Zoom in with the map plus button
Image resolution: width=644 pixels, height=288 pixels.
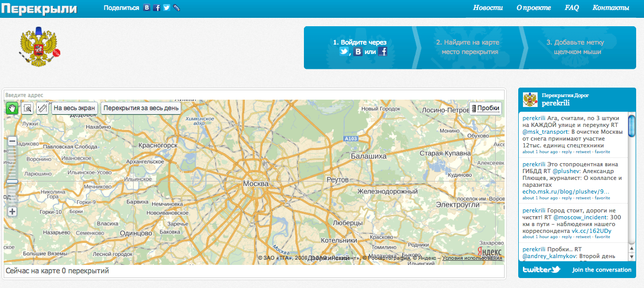click(x=13, y=212)
